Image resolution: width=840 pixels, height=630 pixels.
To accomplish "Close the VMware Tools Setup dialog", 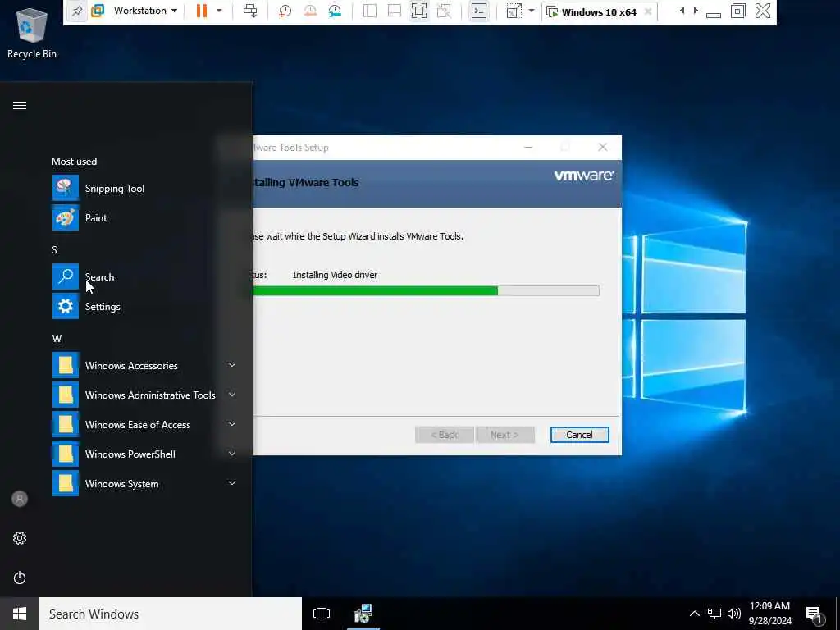I will (x=603, y=147).
